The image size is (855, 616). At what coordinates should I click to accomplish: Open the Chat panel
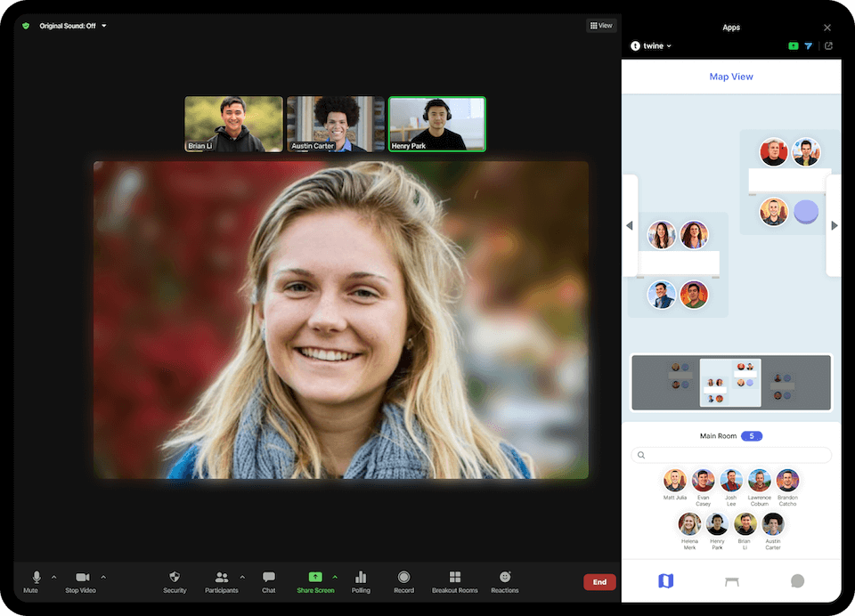268,578
